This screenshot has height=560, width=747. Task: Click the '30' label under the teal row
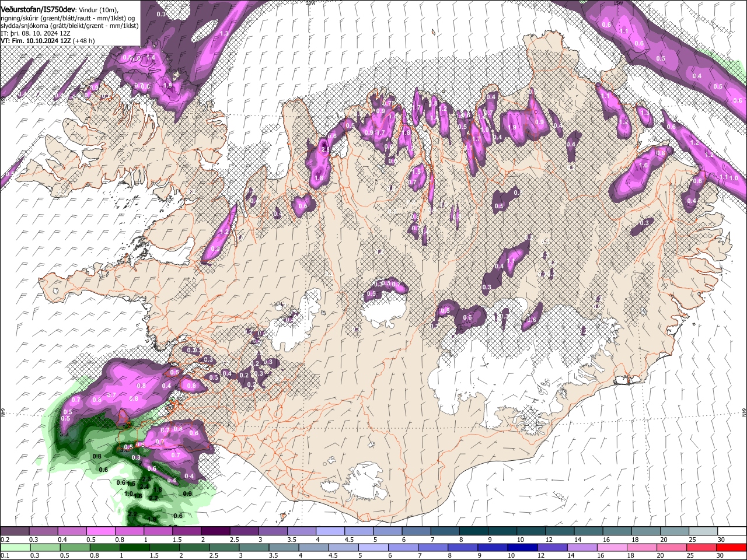point(722,540)
